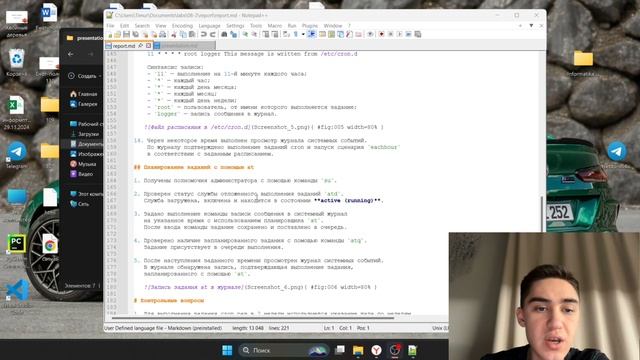Select 'Изображения' in the Explorer sidebar

coord(87,154)
